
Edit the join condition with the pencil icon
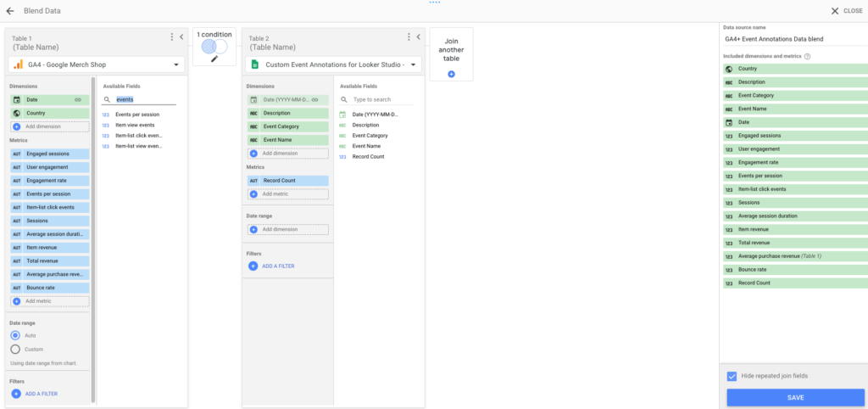pos(214,59)
